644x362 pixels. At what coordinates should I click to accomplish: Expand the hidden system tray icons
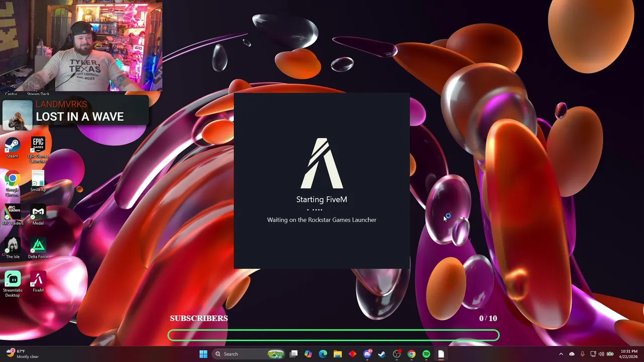click(x=561, y=354)
